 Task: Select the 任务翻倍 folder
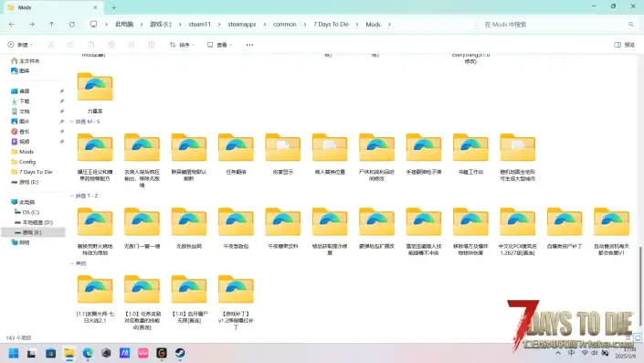pyautogui.click(x=236, y=155)
